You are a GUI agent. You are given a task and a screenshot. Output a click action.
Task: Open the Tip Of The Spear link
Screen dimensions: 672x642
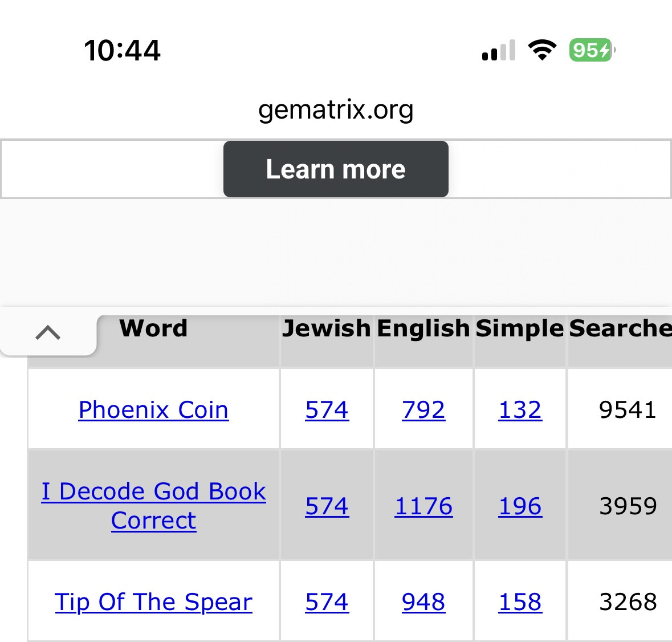[153, 602]
